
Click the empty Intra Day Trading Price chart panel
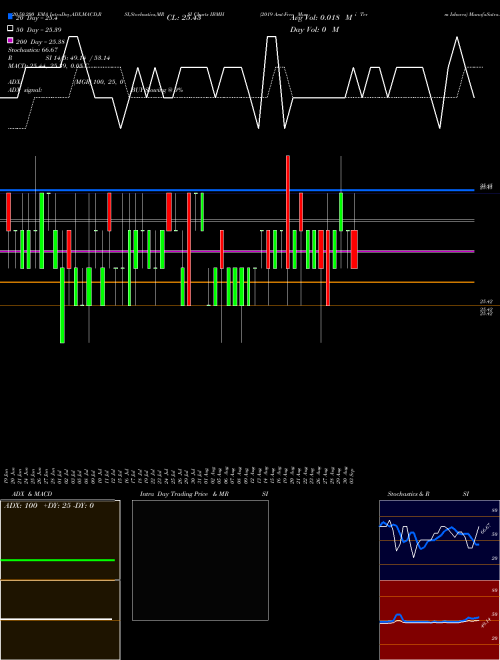(200, 560)
